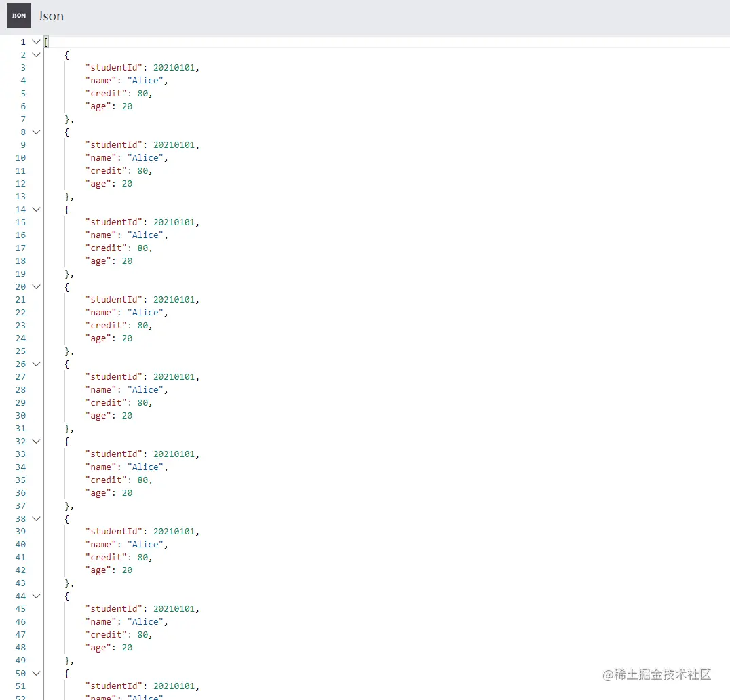The height and width of the screenshot is (700, 730).
Task: Click opening brace on line 50
Action: pyautogui.click(x=67, y=673)
